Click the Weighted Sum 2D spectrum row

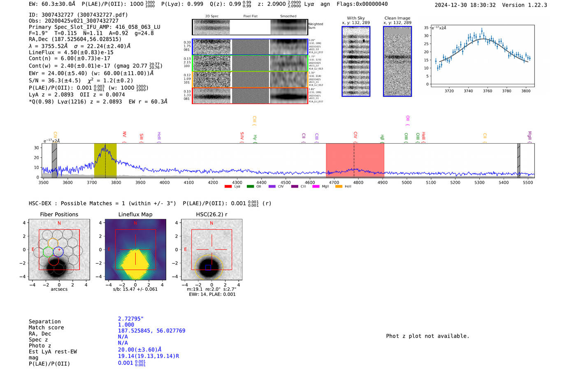[250, 27]
